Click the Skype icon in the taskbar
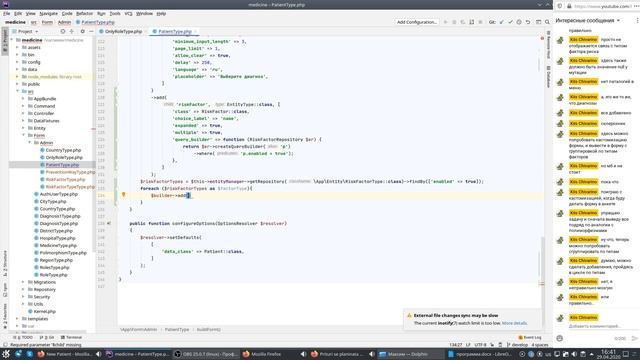 point(30,354)
